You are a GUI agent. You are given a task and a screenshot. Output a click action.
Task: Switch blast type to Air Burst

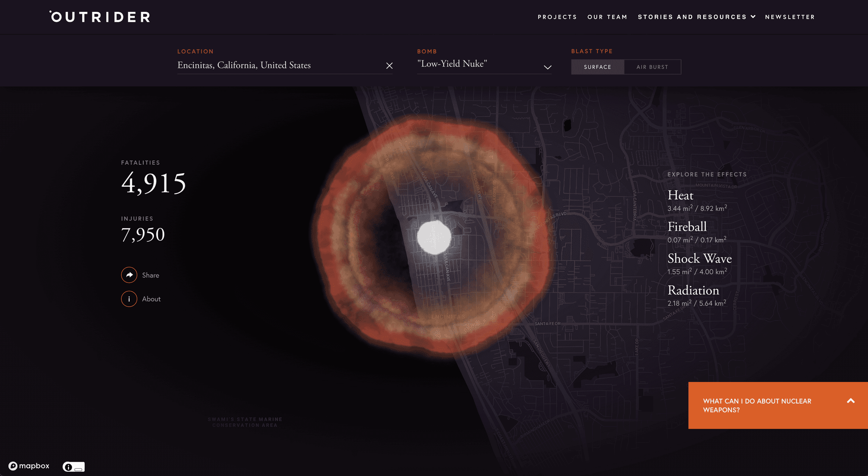(652, 67)
